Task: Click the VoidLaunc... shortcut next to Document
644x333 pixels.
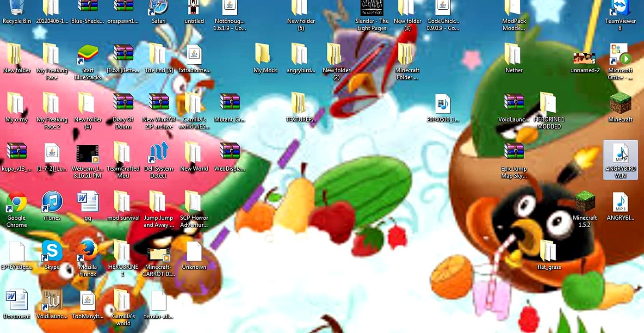Action: point(52,305)
